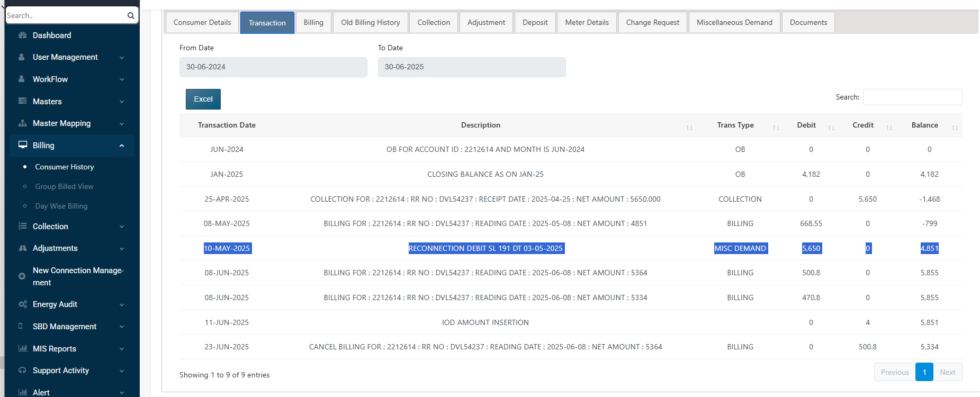Viewport: 980px width, 397px height.
Task: Click the WorkFlow person icon
Action: point(22,79)
